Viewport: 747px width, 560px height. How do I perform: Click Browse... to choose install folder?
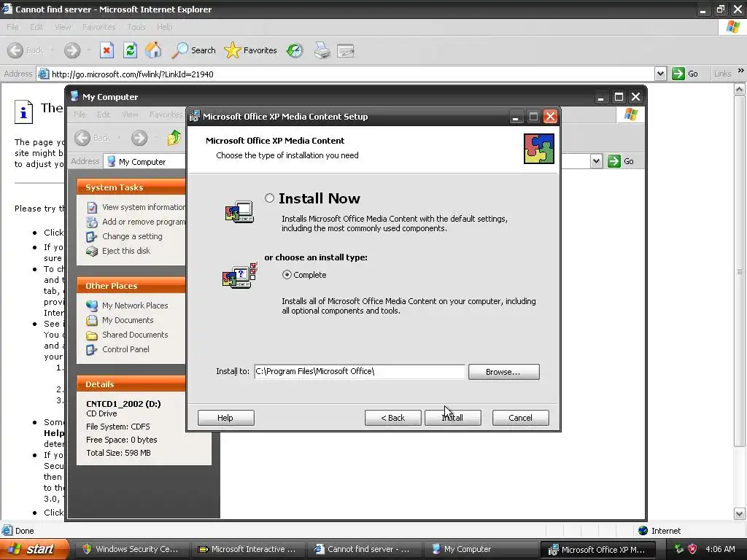503,372
